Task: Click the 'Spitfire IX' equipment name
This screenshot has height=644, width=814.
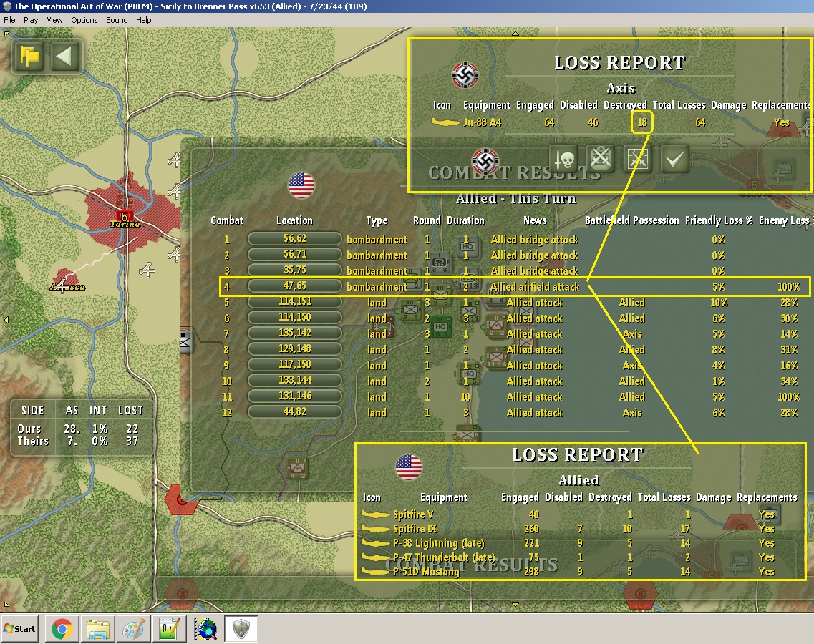Action: tap(415, 529)
